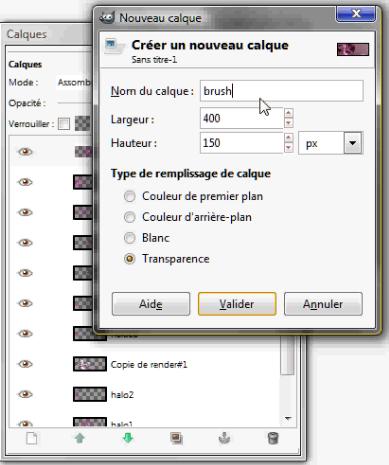The image size is (389, 465).
Task: Raise layer with green up arrow
Action: (80, 438)
